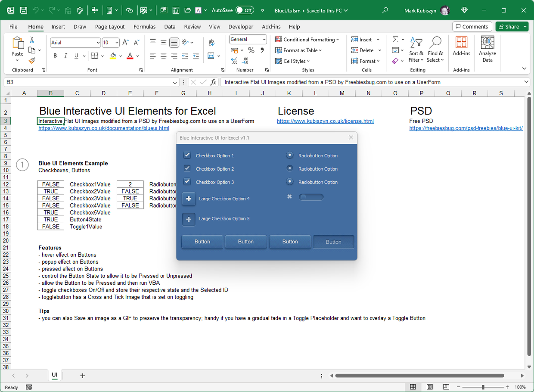Open the General number format dropdown
Viewport: 534px width, 392px height.
264,39
